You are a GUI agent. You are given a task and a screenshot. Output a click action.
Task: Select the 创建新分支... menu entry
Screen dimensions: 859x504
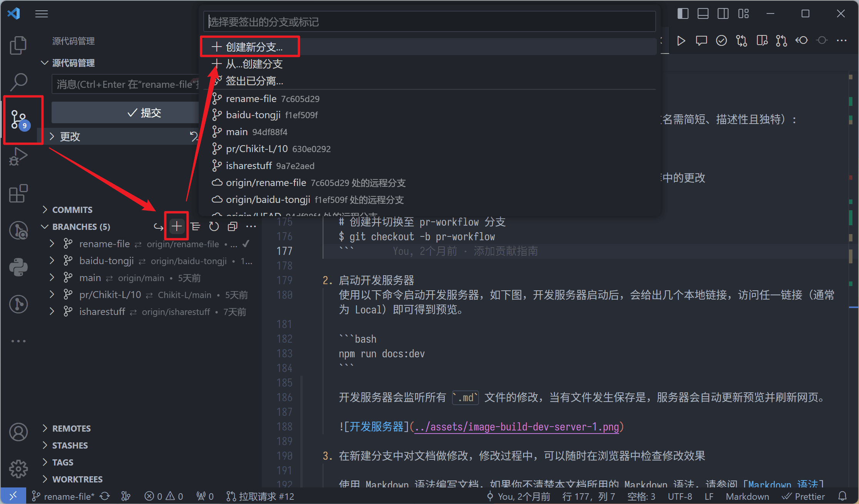click(x=254, y=47)
